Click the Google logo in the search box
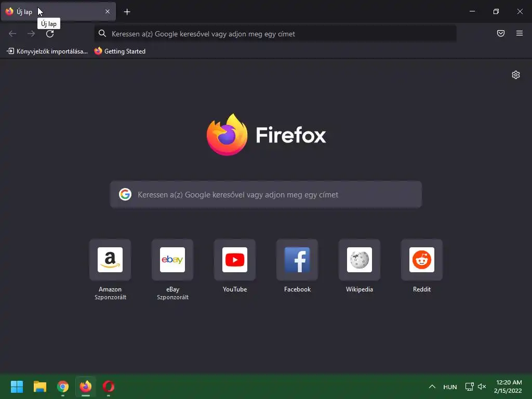This screenshot has height=399, width=532. pyautogui.click(x=125, y=194)
